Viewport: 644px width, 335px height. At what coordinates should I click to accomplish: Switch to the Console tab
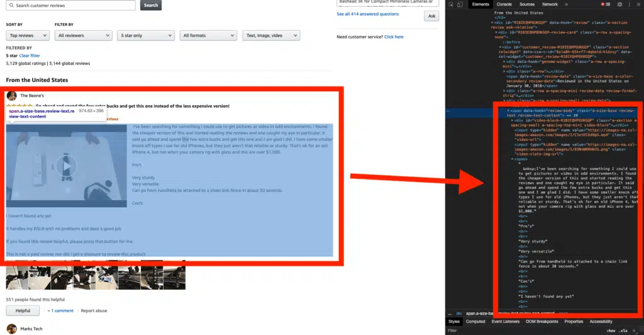(504, 4)
